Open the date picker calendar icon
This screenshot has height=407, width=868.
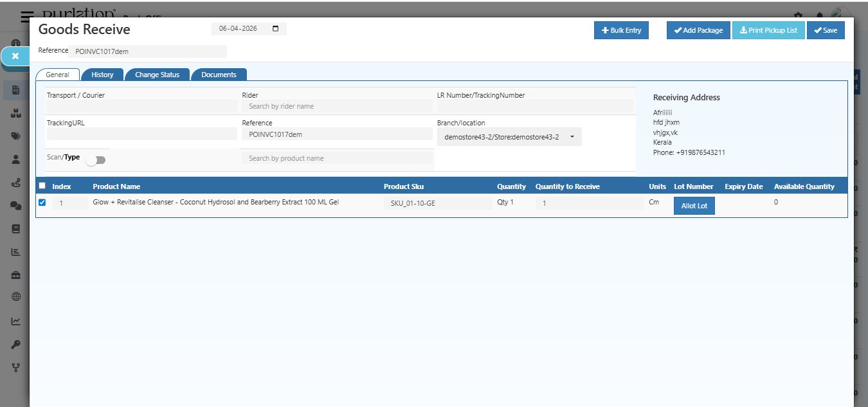[276, 29]
